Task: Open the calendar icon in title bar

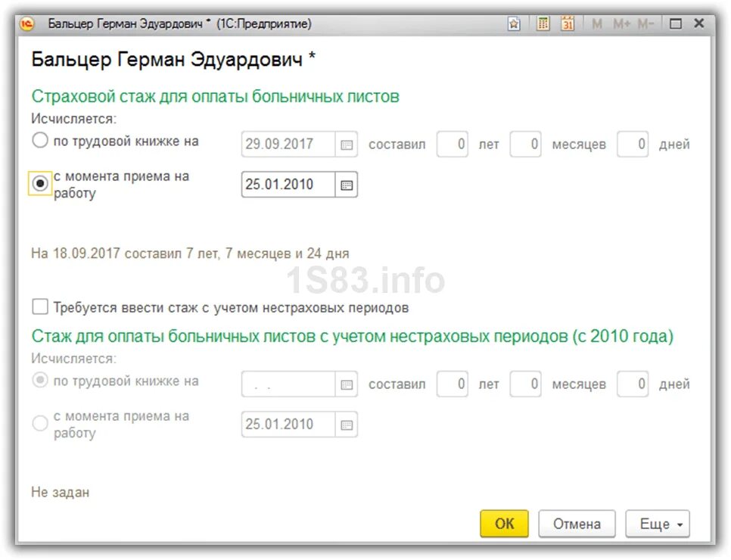Action: [568, 23]
